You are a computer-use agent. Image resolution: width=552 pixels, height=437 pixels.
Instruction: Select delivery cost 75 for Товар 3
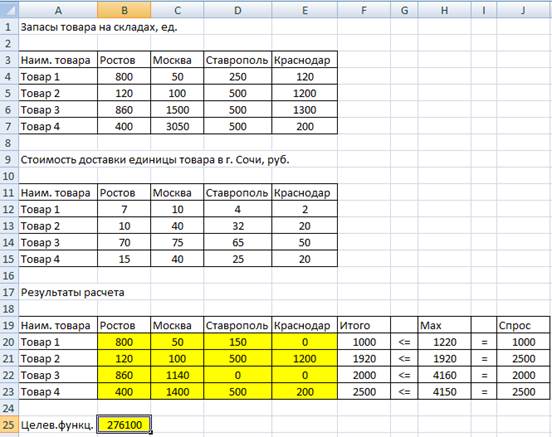177,243
